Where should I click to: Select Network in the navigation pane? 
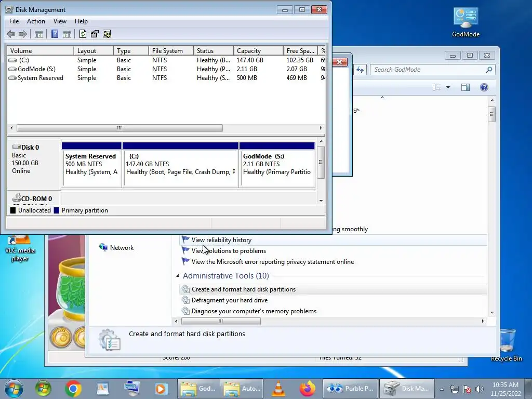(116, 248)
